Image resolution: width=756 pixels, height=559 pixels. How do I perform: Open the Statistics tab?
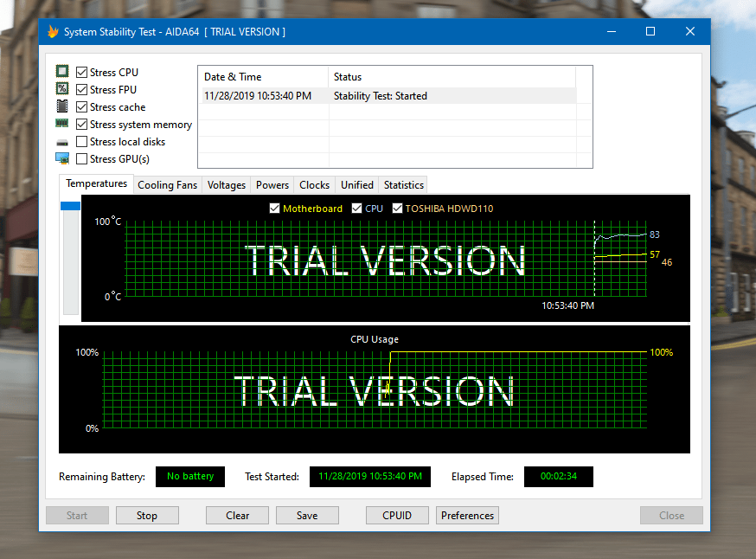[404, 185]
